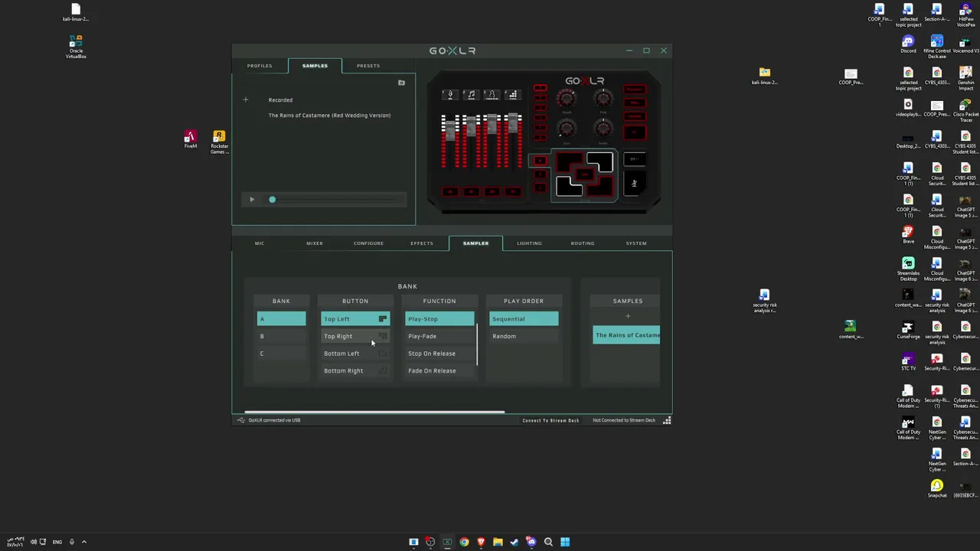The image size is (980, 551).
Task: Choose Bottom Left button option
Action: 355,354
